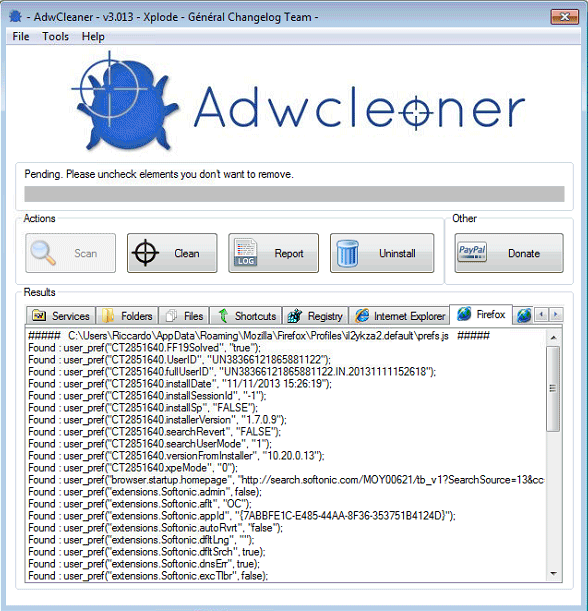This screenshot has width=588, height=611.
Task: Select the CT2851640.fullUserID result line
Action: [x=232, y=372]
